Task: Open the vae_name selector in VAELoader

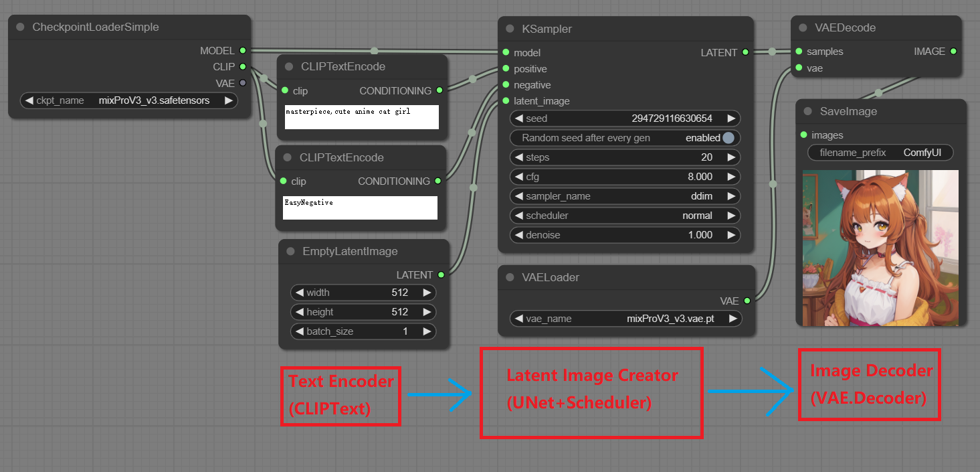Action: click(x=626, y=319)
